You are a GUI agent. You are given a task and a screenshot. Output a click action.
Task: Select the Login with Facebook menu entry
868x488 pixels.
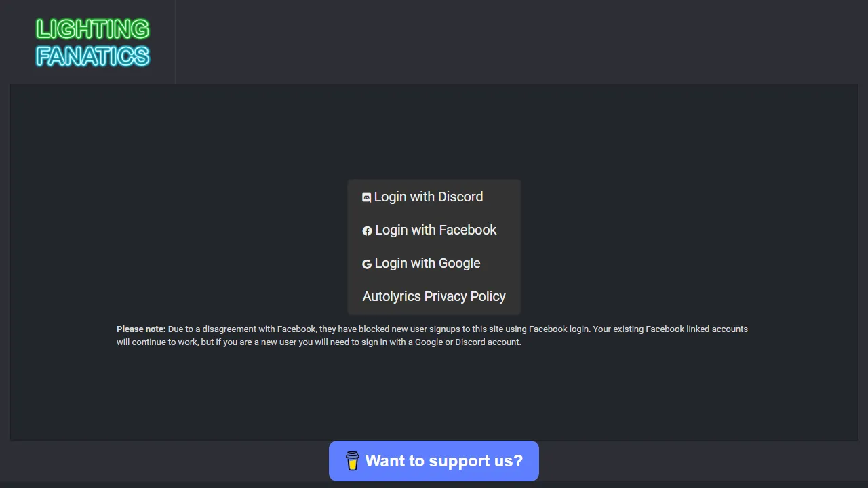(x=435, y=230)
